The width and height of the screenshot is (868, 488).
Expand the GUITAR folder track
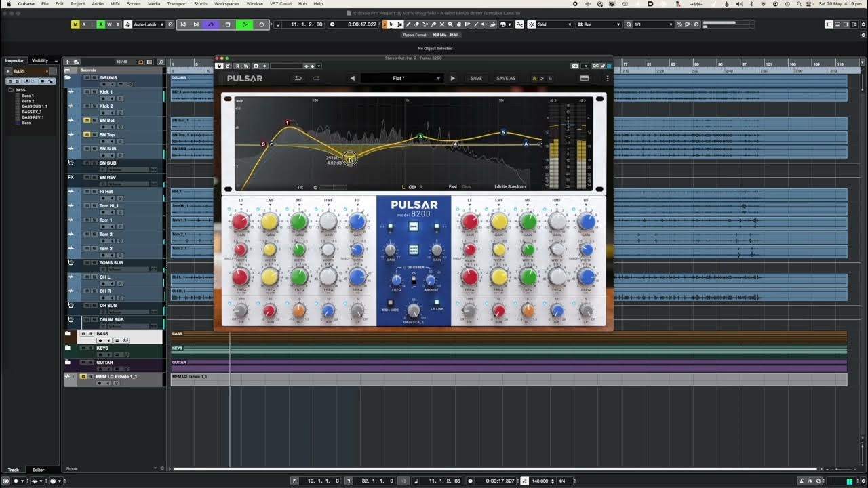coord(68,362)
